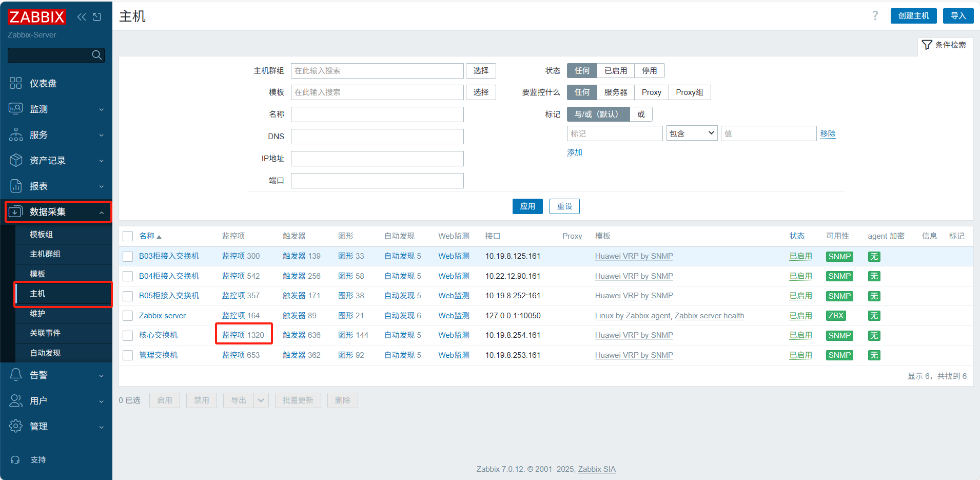Click the 支持 headset icon
This screenshot has height=480, width=980.
[x=15, y=460]
